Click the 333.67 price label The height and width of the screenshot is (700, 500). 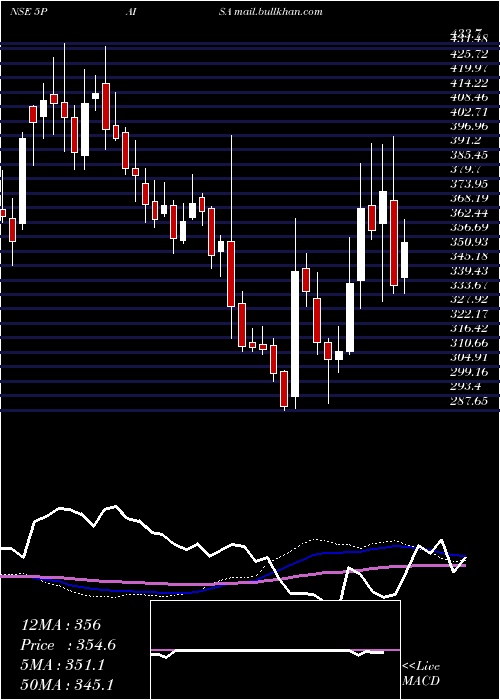(x=469, y=285)
